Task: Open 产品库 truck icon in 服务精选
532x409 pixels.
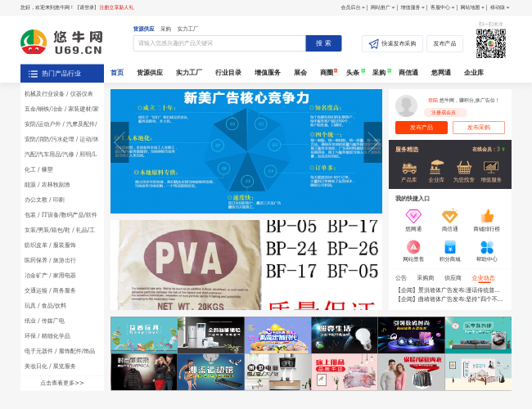Action: point(409,168)
